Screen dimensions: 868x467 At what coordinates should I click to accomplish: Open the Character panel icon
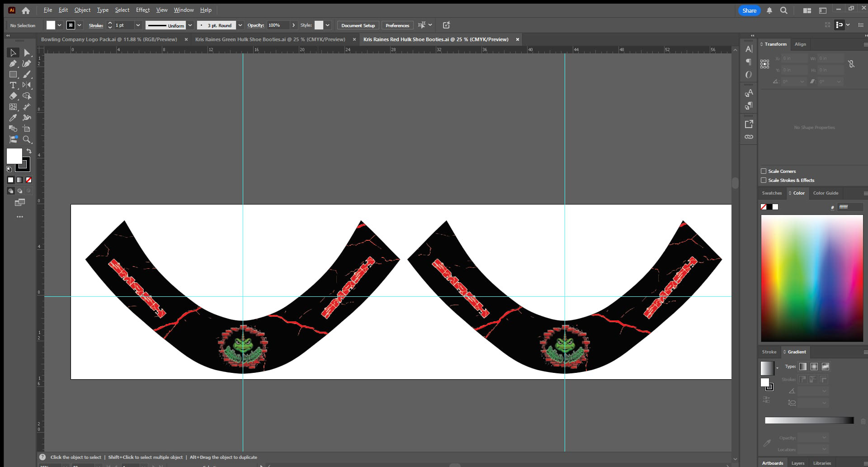tap(749, 49)
